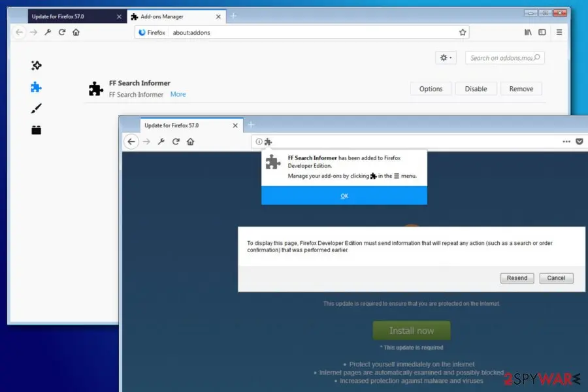The width and height of the screenshot is (588, 392).
Task: Close the Add-ons Manager window
Action: 560,13
